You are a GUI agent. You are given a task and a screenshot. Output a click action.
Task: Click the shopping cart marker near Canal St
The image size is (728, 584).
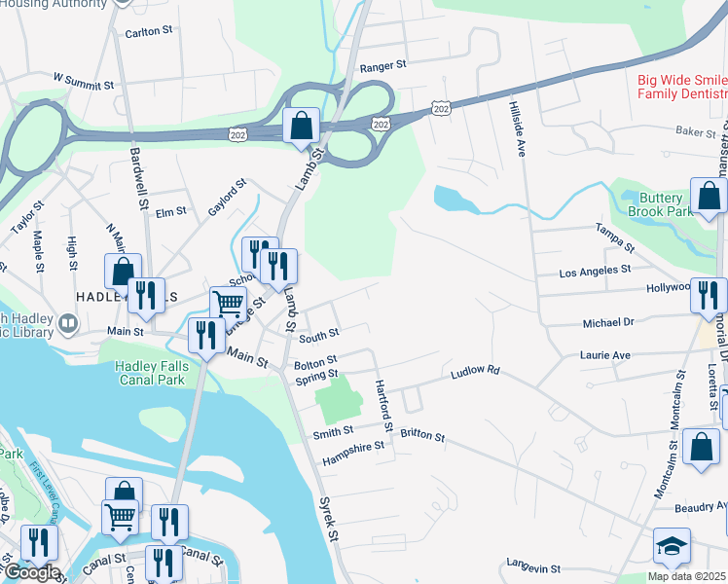tap(121, 518)
